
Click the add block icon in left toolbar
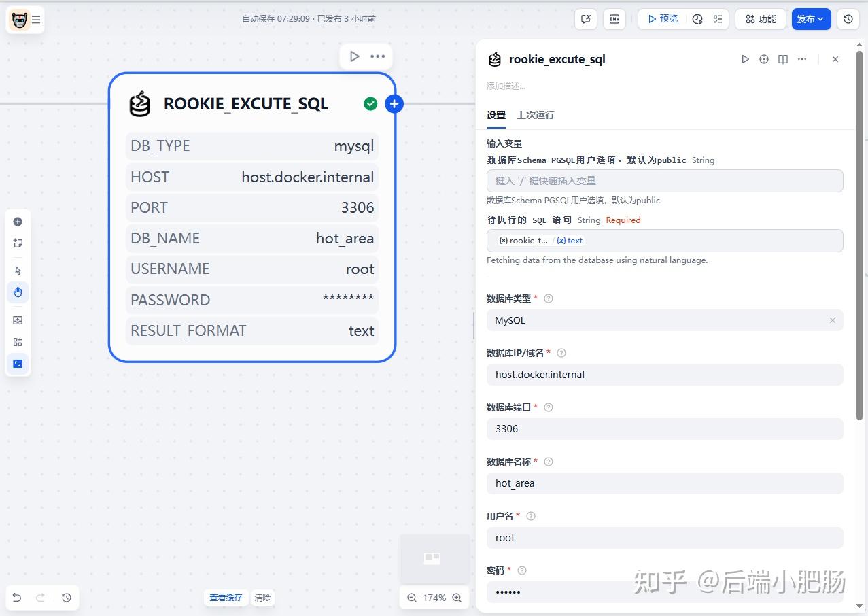tap(18, 222)
